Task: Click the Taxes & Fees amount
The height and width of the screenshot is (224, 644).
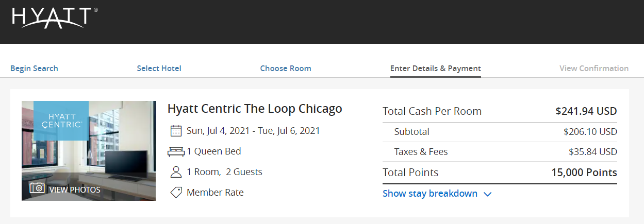Action: [592, 152]
